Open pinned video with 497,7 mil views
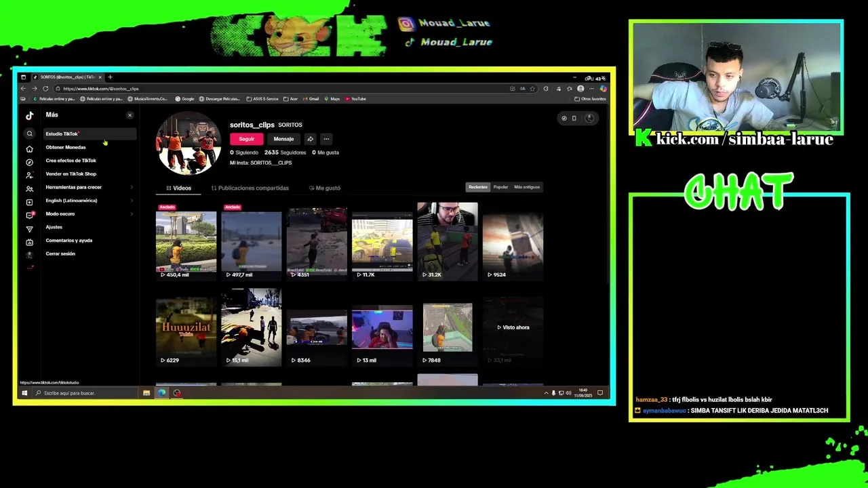Screen dimensions: 868x488 click(251, 241)
